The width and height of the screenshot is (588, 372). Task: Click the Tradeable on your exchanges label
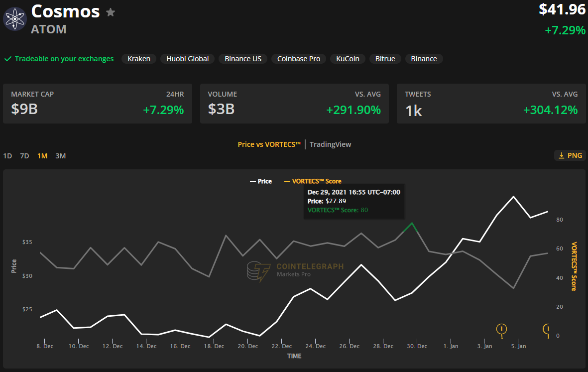(x=64, y=59)
